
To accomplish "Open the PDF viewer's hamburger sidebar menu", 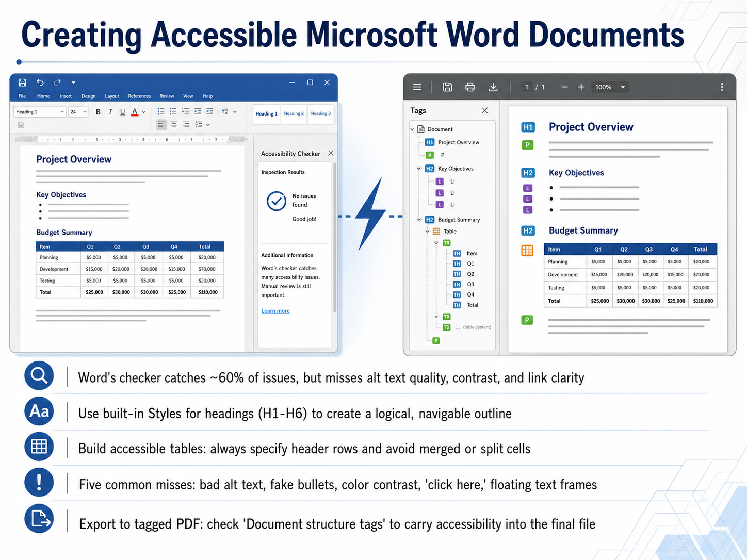I will [x=417, y=87].
